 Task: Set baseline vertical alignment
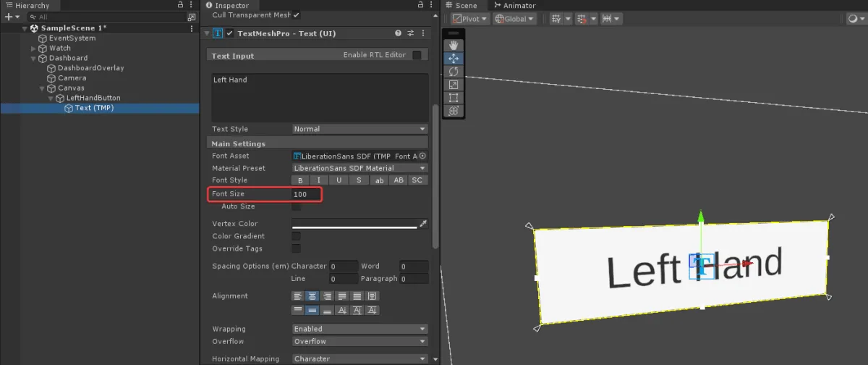[343, 310]
